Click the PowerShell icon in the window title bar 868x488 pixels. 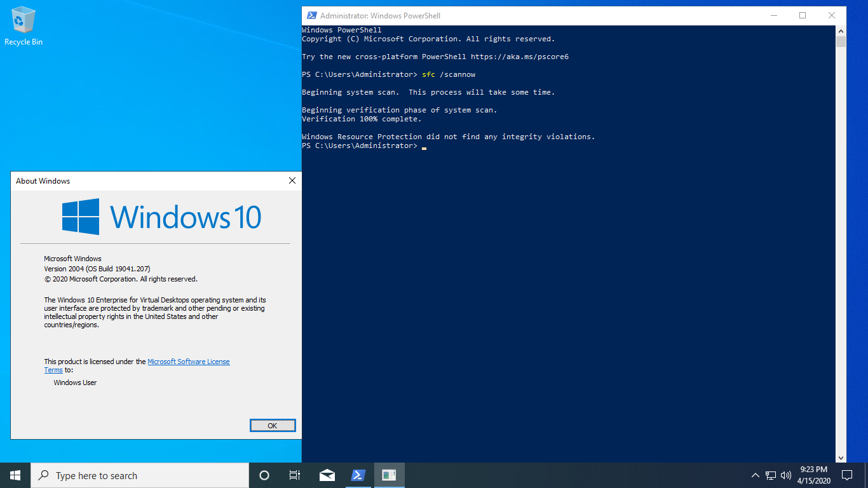click(311, 15)
